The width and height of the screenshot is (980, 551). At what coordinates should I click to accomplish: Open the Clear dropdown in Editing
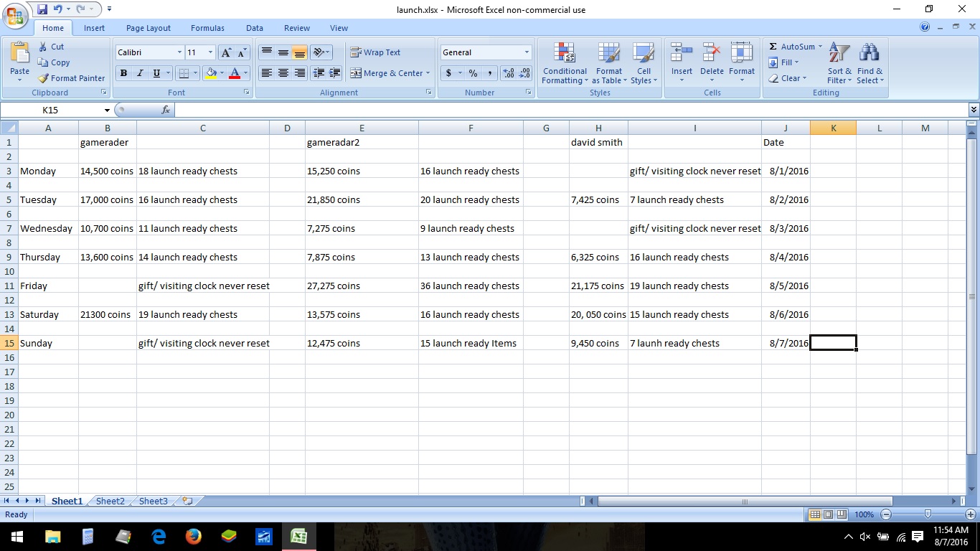pyautogui.click(x=788, y=78)
